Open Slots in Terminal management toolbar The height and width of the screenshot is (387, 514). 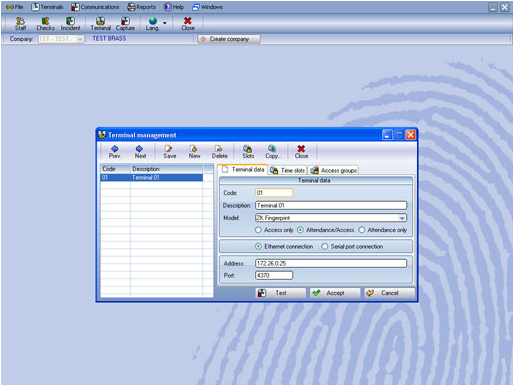coord(248,152)
